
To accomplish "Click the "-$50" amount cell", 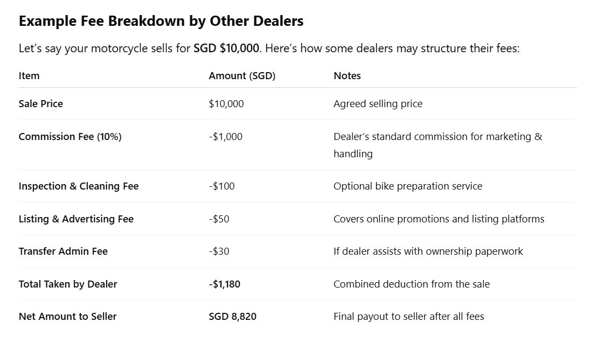I will coord(219,219).
